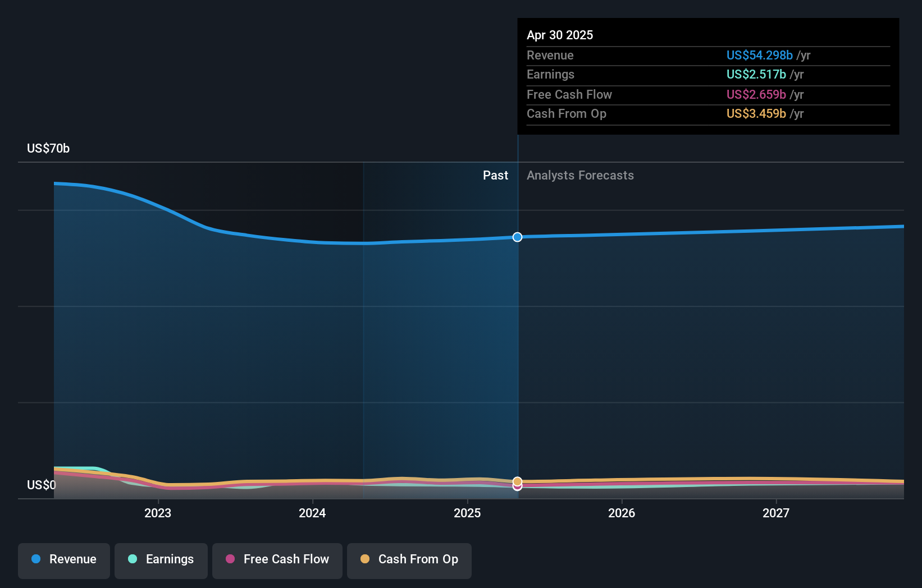
Task: Click the Cash From Op label in tooltip
Action: click(x=567, y=113)
